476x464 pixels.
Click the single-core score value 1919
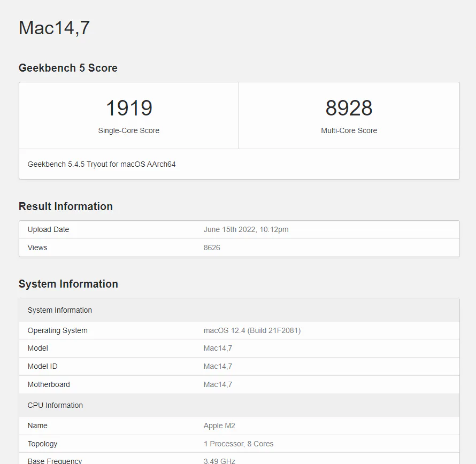(x=129, y=108)
